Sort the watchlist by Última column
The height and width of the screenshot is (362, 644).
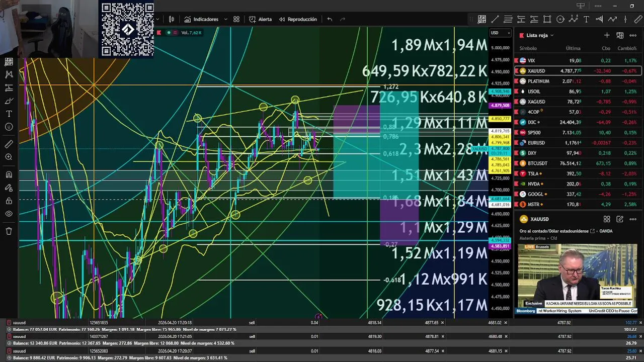(573, 48)
